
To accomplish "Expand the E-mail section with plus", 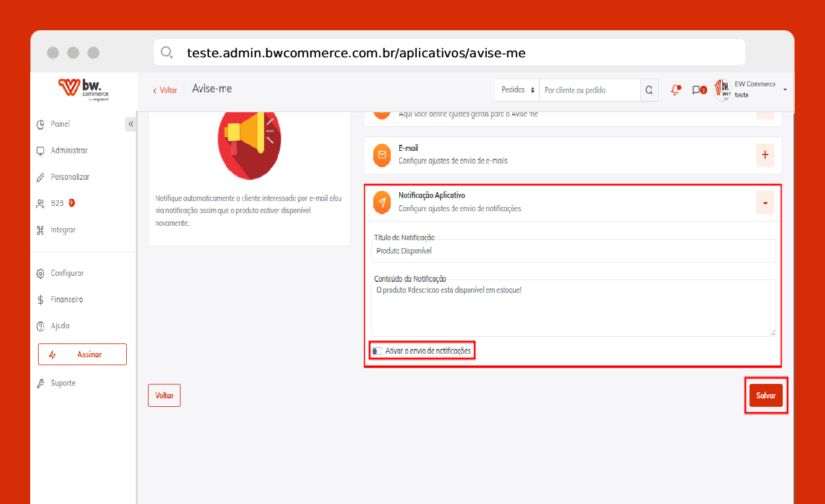I will 765,155.
